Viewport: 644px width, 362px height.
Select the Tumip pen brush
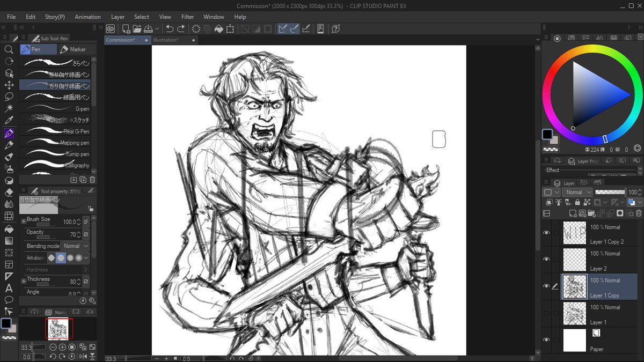(x=55, y=154)
